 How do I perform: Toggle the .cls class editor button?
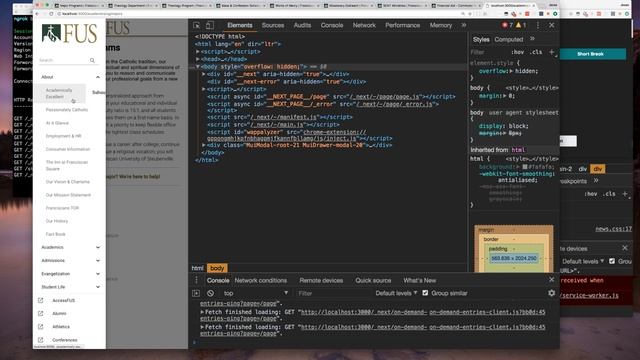click(x=536, y=52)
